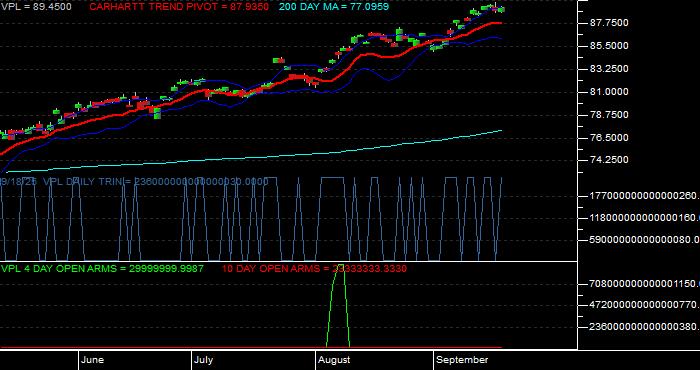Click the 85.5000 price axis value
The height and width of the screenshot is (370, 700).
pyautogui.click(x=609, y=46)
